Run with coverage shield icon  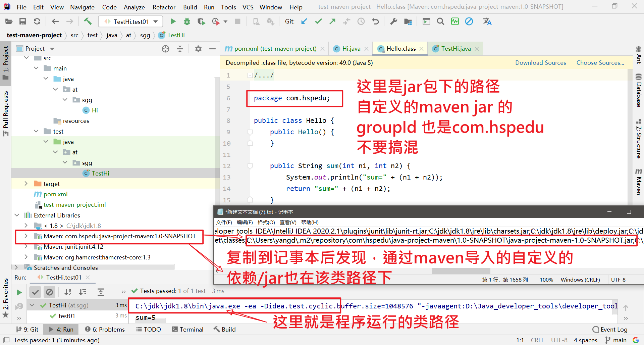pyautogui.click(x=201, y=21)
